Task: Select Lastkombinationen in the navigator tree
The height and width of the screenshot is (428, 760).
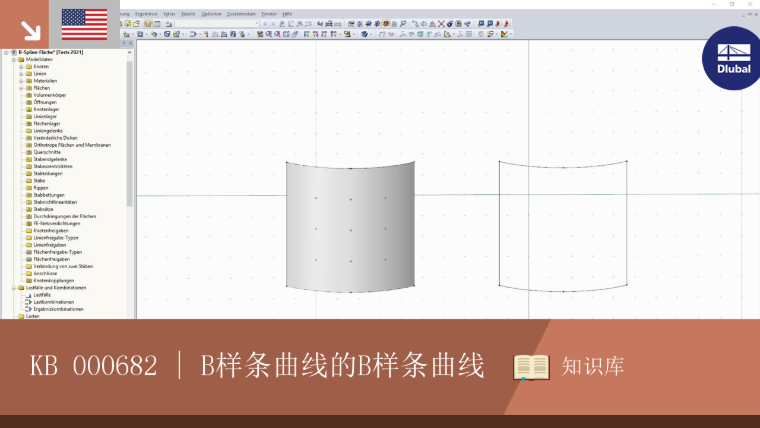Action: pyautogui.click(x=53, y=302)
